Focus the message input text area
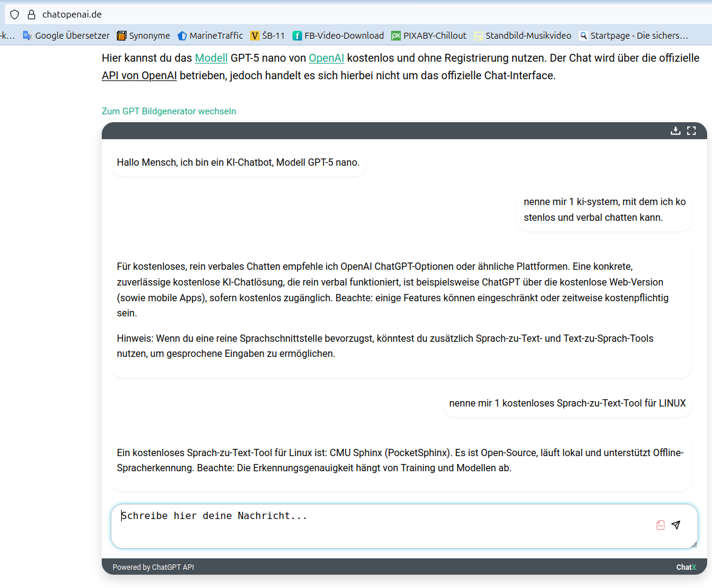The width and height of the screenshot is (712, 588). 381,525
